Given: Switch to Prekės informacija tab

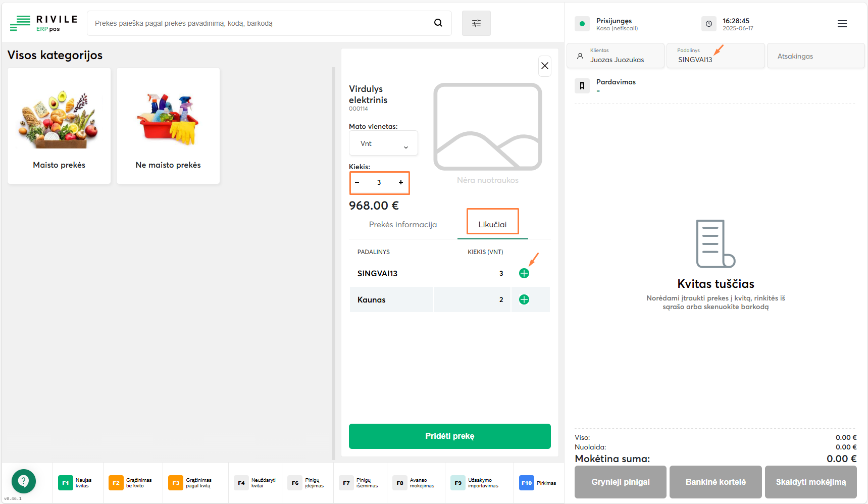Looking at the screenshot, I should tap(402, 224).
